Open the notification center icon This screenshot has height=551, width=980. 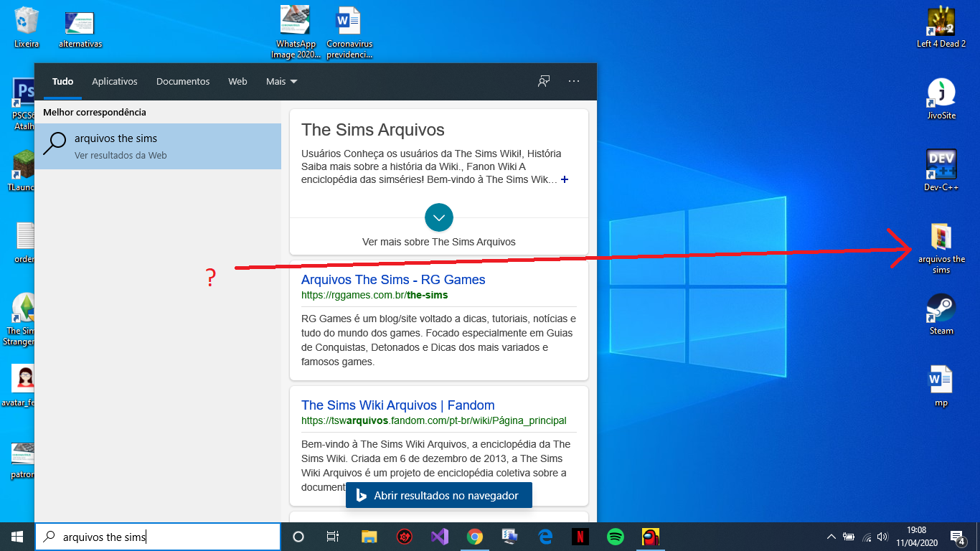pyautogui.click(x=957, y=537)
